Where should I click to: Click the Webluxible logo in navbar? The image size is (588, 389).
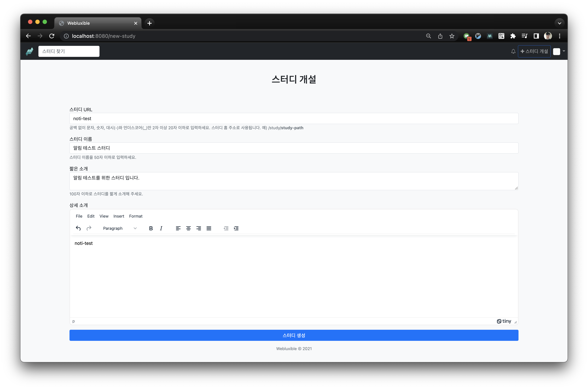[x=29, y=51]
